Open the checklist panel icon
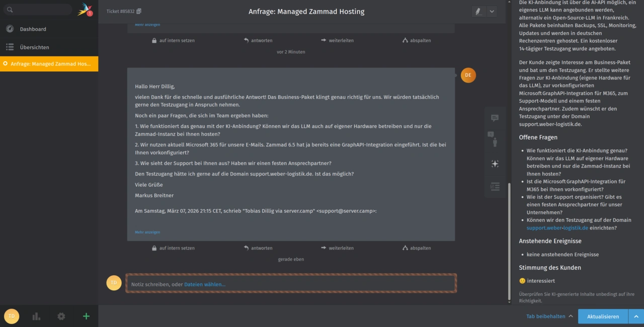 pos(495,187)
